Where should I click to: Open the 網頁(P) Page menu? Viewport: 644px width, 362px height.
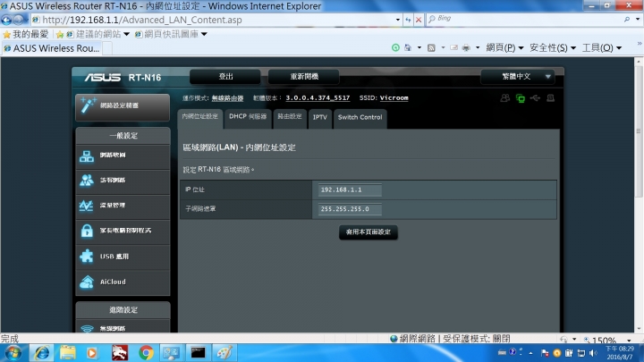click(x=504, y=47)
